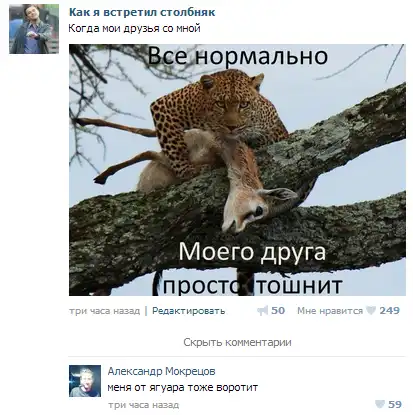Open the group avatar with man in jacket
The height and width of the screenshot is (415, 413).
click(x=34, y=29)
